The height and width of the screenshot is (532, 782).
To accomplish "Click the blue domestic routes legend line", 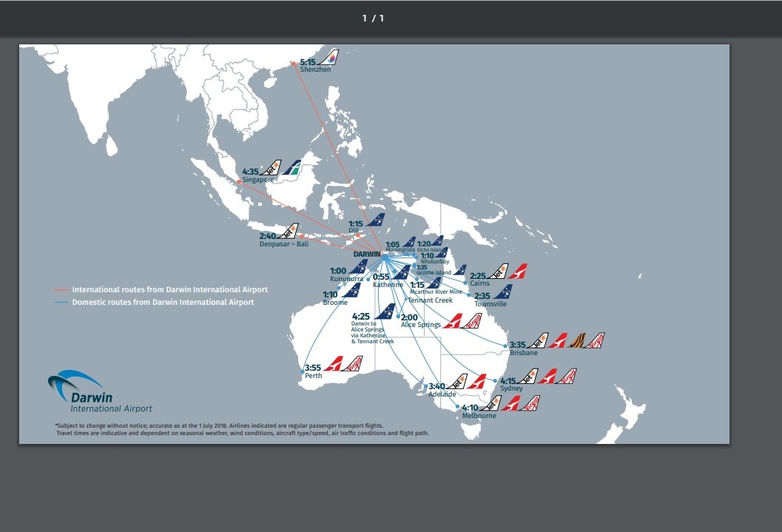I will coord(61,303).
